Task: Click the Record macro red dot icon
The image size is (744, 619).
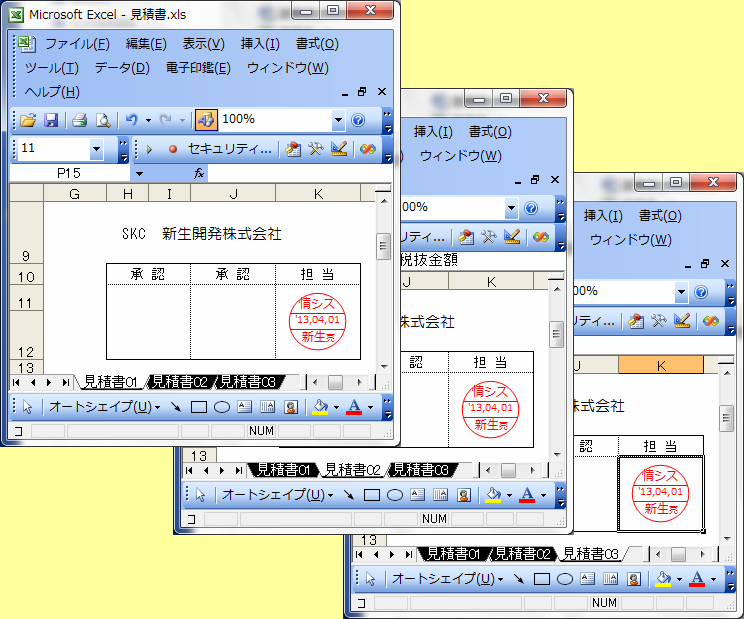Action: (x=173, y=149)
